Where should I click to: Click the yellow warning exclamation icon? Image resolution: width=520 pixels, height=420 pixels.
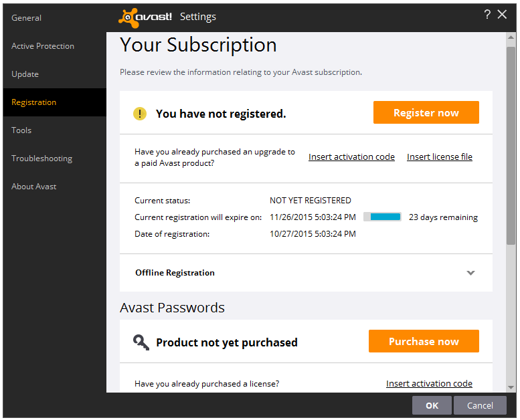(x=139, y=114)
